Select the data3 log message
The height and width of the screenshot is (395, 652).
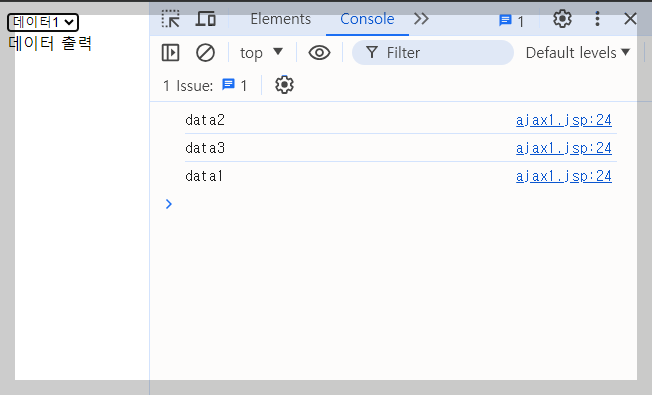tap(205, 148)
